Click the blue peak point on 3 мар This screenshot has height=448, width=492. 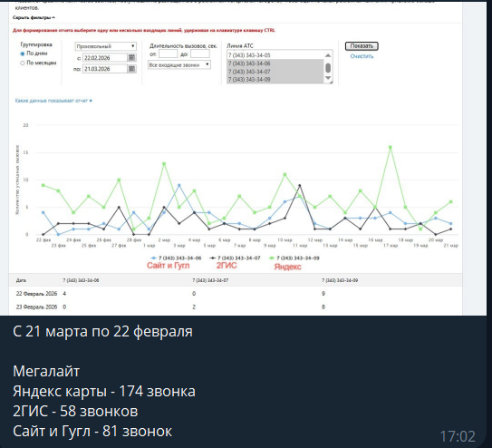(x=179, y=185)
